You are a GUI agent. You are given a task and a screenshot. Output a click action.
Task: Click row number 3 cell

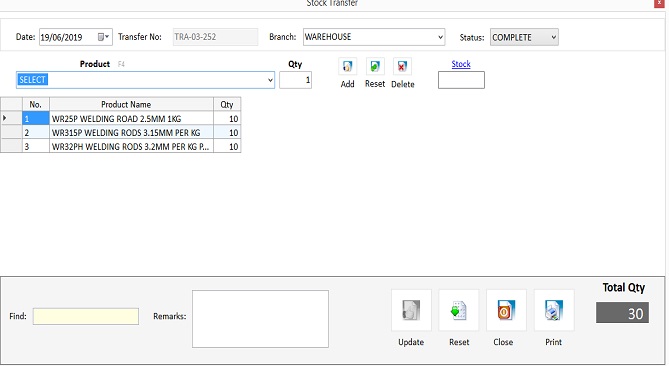click(36, 147)
